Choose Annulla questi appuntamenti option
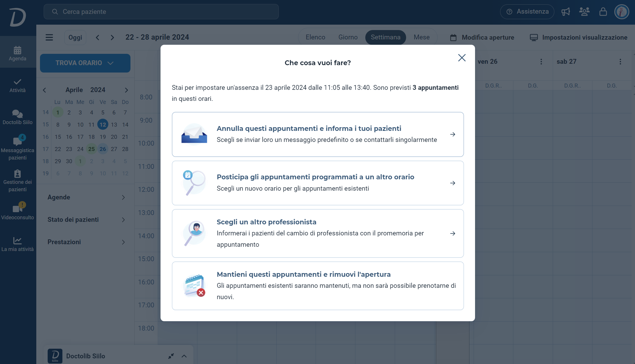Screen dimensions: 635x364 point(318,134)
